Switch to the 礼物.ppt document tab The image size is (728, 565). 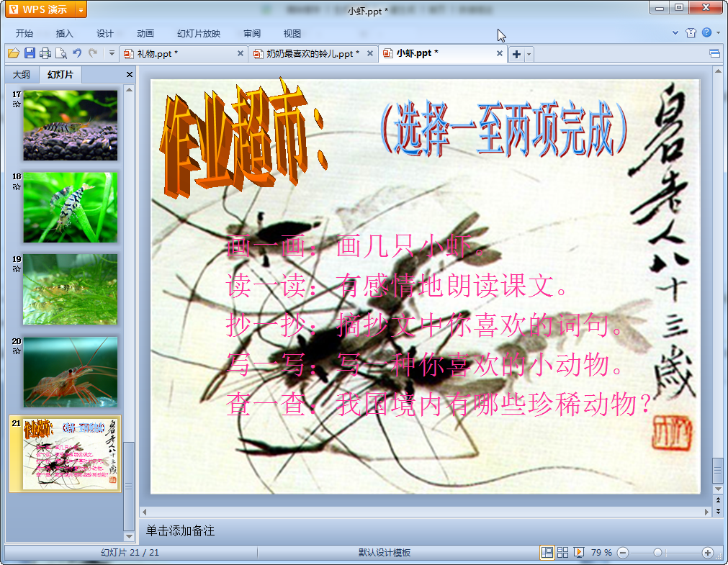pyautogui.click(x=157, y=54)
